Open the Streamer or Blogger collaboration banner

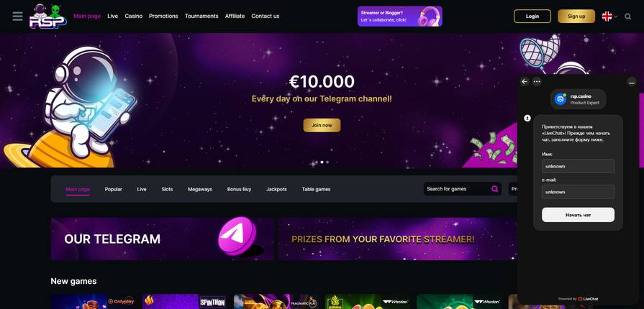tap(400, 17)
